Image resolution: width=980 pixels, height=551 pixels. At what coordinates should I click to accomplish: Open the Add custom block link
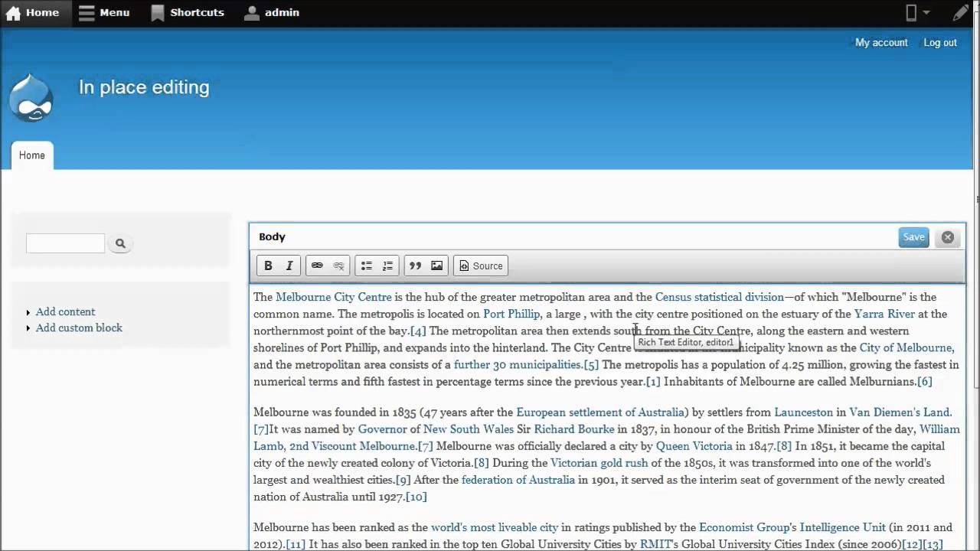coord(79,328)
